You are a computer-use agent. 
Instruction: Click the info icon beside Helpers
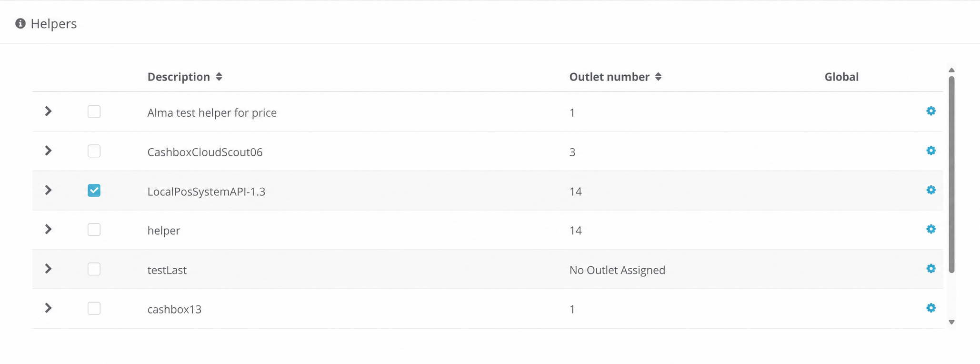(20, 23)
